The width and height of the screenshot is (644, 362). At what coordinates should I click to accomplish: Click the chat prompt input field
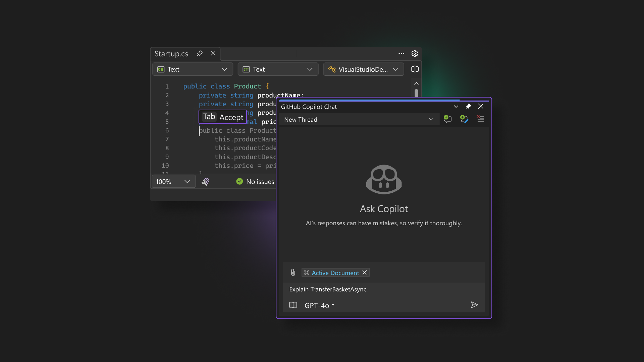[x=384, y=289]
